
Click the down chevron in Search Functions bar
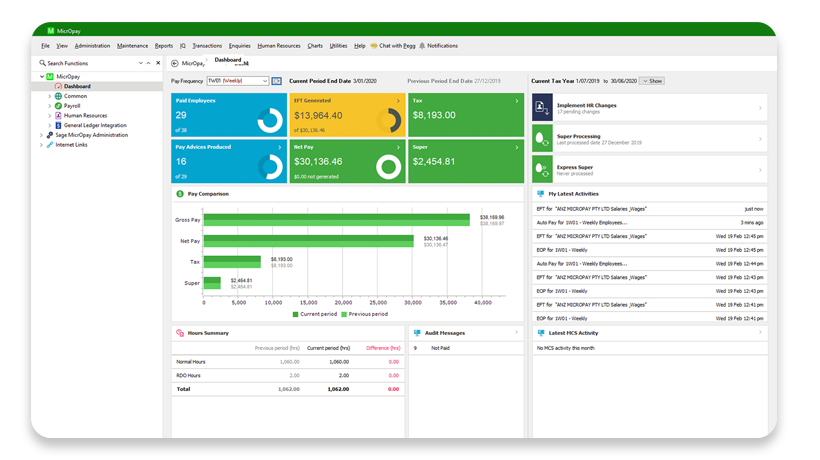click(141, 63)
